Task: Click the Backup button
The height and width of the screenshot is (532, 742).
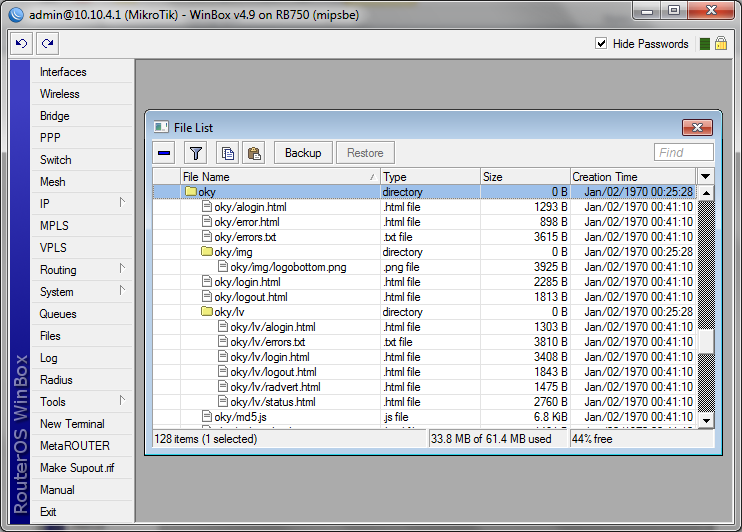Action: click(x=303, y=153)
